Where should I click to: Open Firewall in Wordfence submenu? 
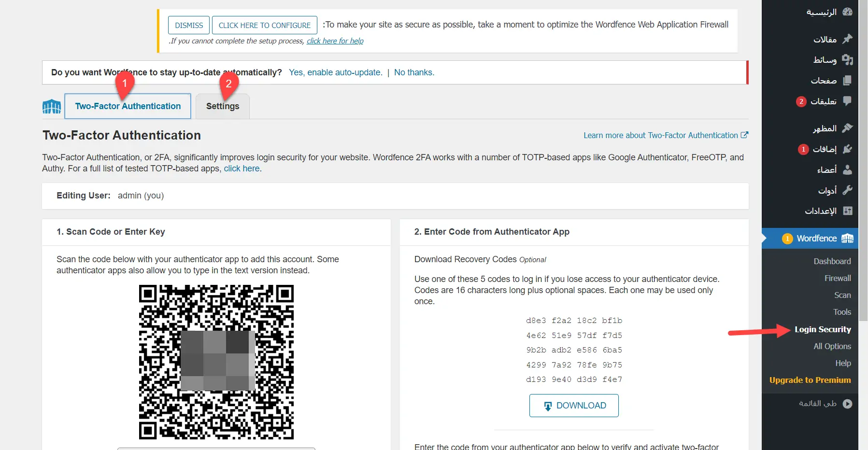pyautogui.click(x=838, y=278)
